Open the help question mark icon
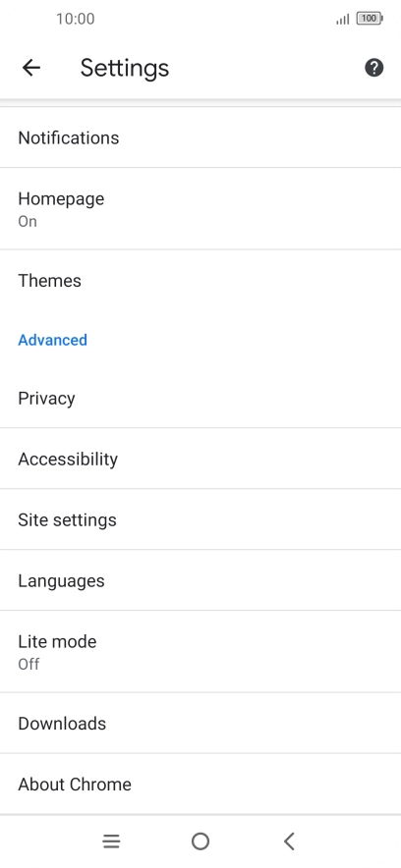 (x=373, y=68)
